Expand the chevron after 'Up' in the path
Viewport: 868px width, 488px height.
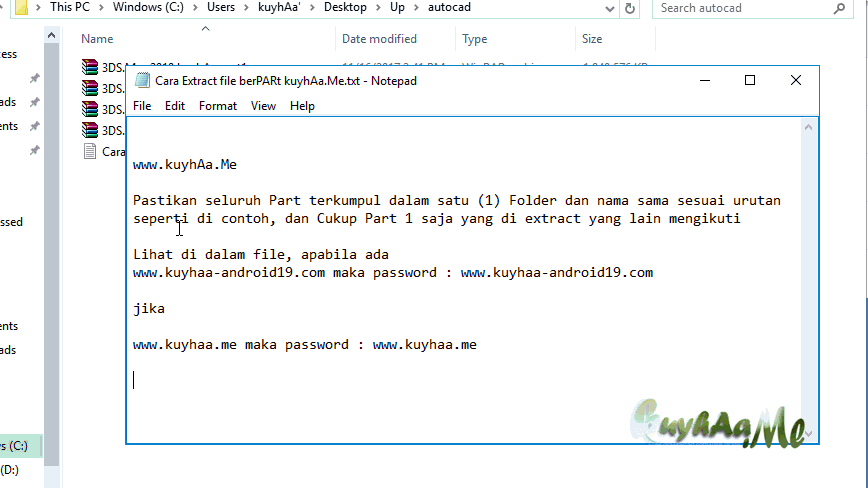416,8
